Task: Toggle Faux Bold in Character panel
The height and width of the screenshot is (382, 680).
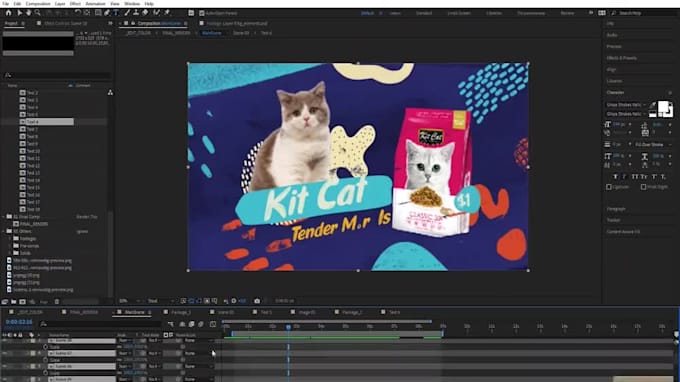Action: click(x=615, y=176)
